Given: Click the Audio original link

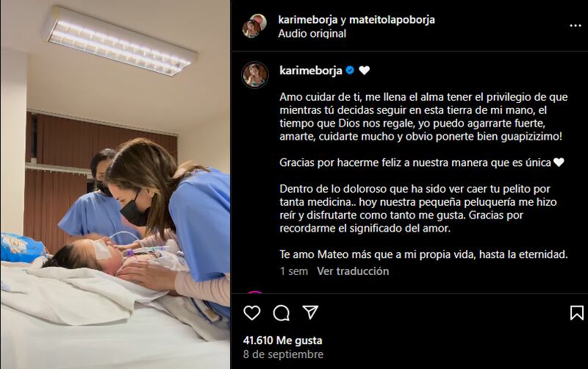Looking at the screenshot, I should [312, 33].
